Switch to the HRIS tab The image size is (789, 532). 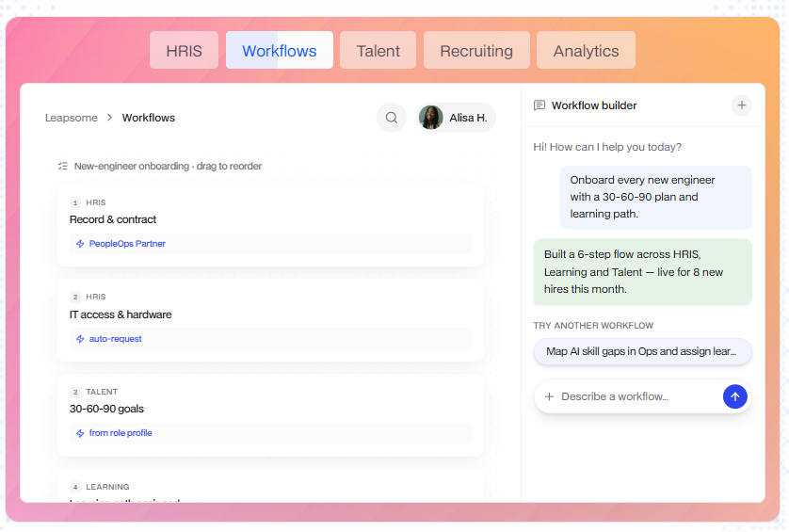pyautogui.click(x=184, y=50)
